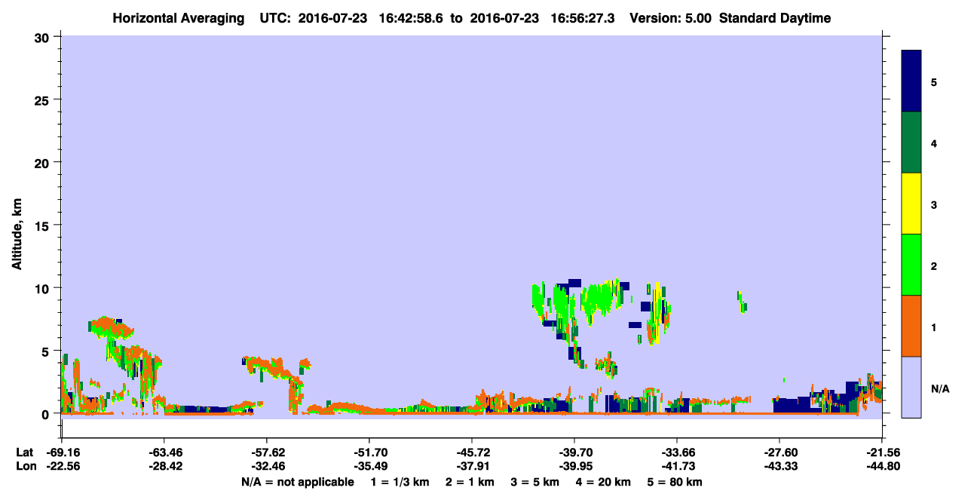Click the colorbar label '1'

click(934, 326)
